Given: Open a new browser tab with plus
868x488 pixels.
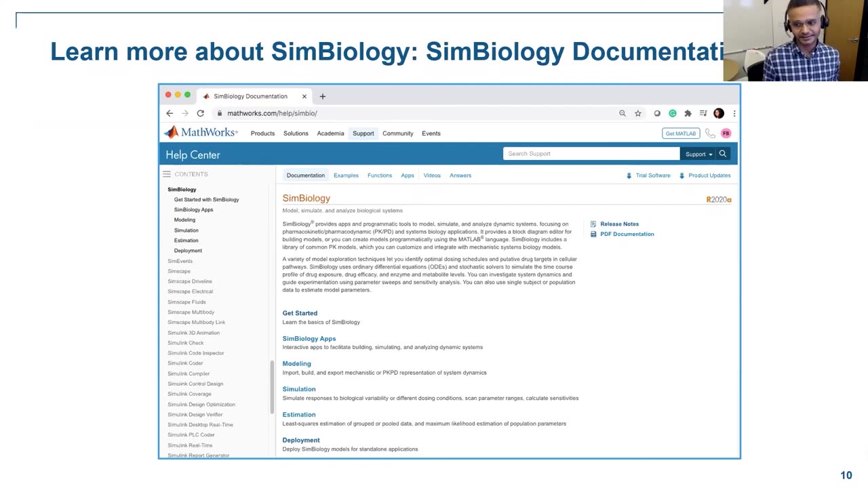Looking at the screenshot, I should pyautogui.click(x=323, y=96).
